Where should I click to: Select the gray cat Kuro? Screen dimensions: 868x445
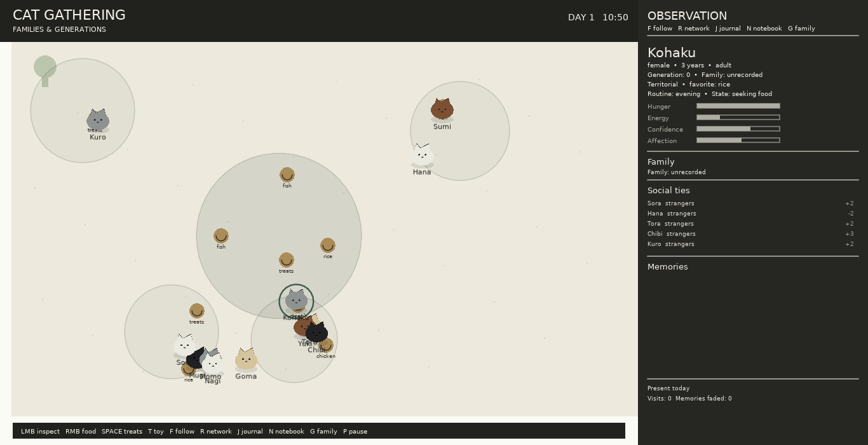tap(98, 120)
